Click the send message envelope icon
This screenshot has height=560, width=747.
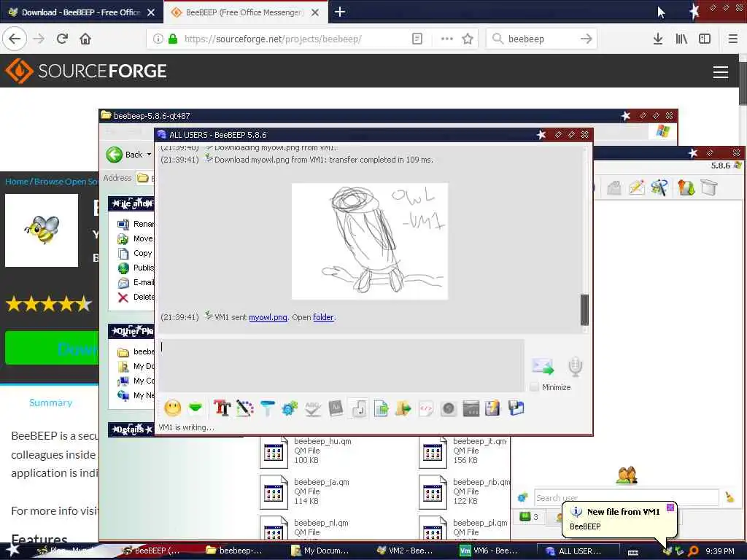click(x=543, y=366)
